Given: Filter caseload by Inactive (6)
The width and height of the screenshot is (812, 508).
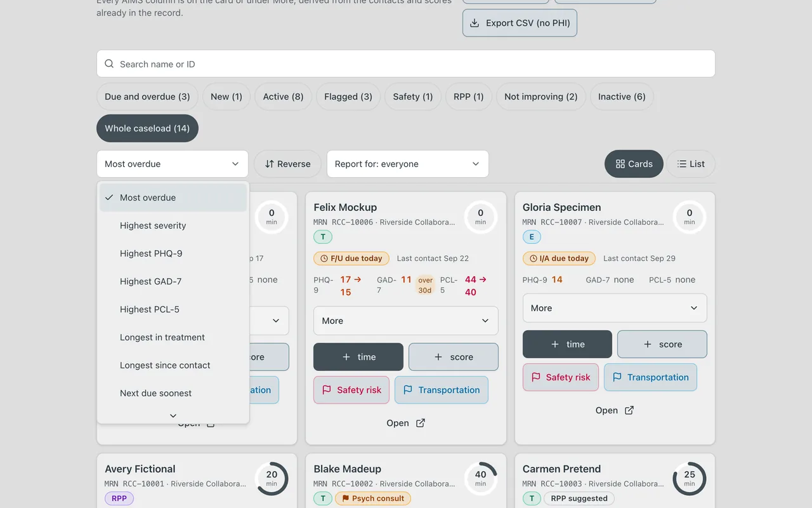Looking at the screenshot, I should tap(622, 97).
